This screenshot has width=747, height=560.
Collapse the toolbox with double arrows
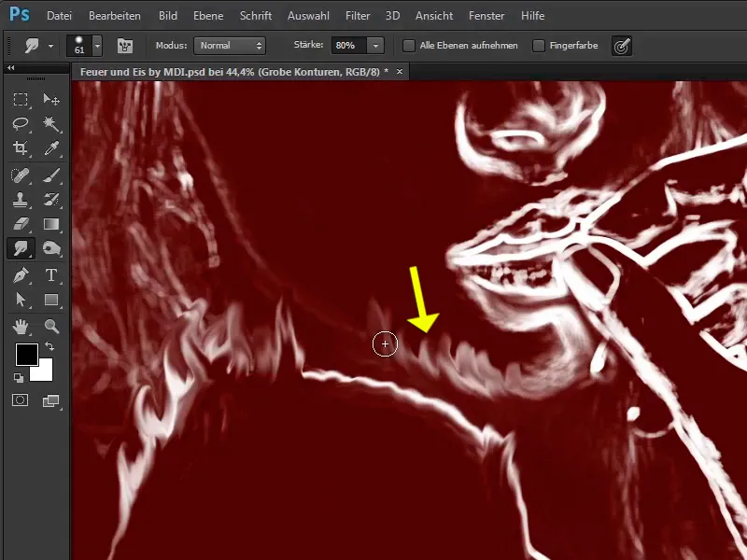pos(10,68)
